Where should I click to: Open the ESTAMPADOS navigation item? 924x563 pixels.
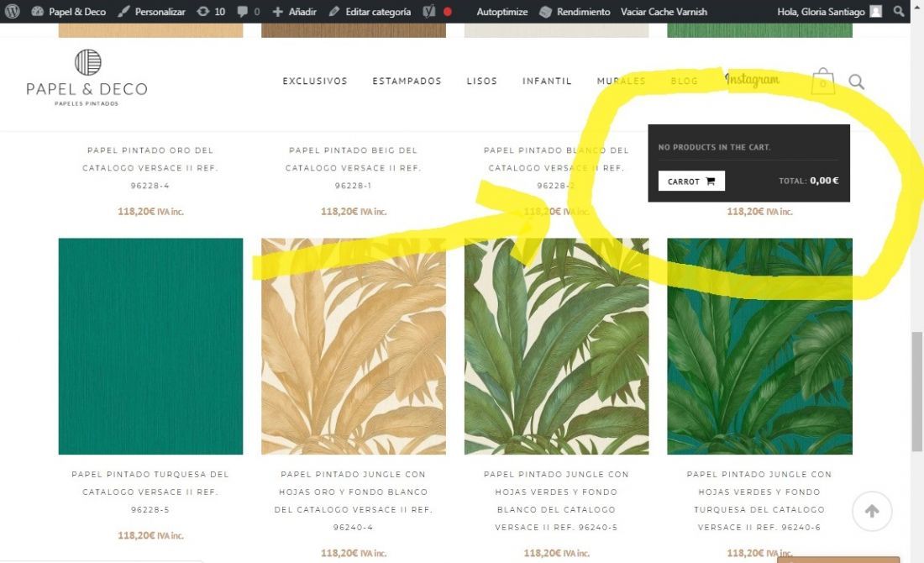pyautogui.click(x=407, y=81)
